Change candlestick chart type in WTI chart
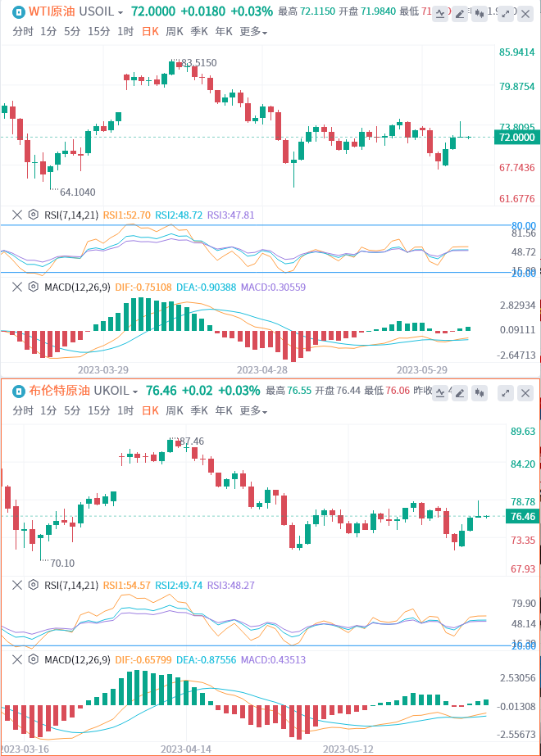The width and height of the screenshot is (541, 756). [480, 14]
